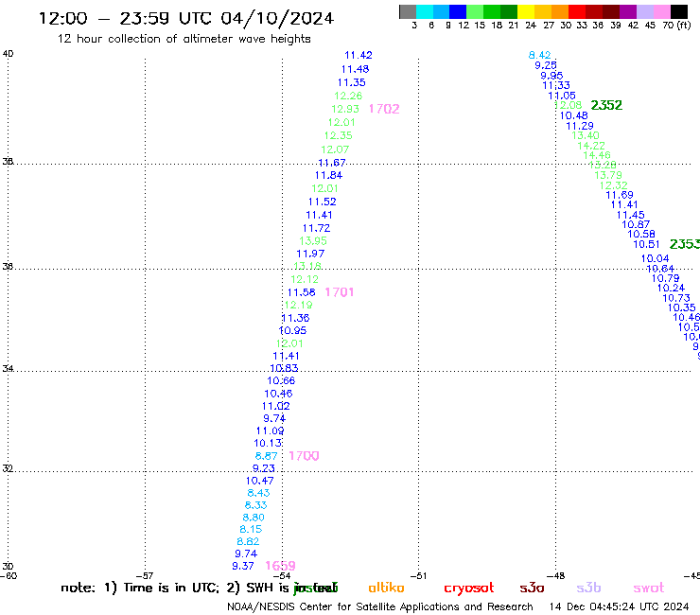Click the s3b satellite legend label
Image resolution: width=700 pixels, height=615 pixels.
pos(588,588)
